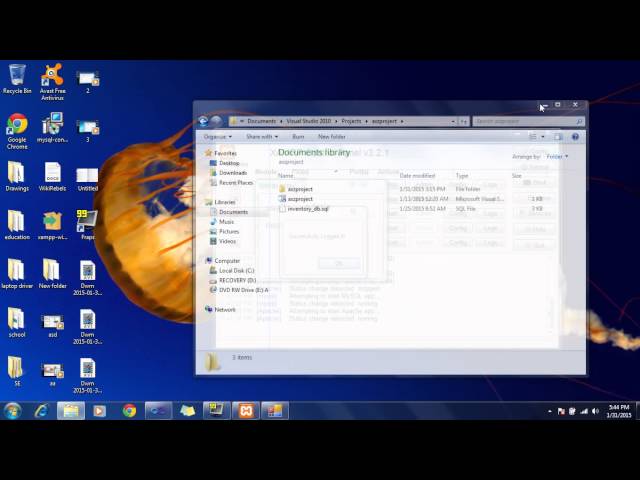Select the Avast Free Antivirus desktop icon
Viewport: 640px width, 480px height.
pyautogui.click(x=52, y=82)
